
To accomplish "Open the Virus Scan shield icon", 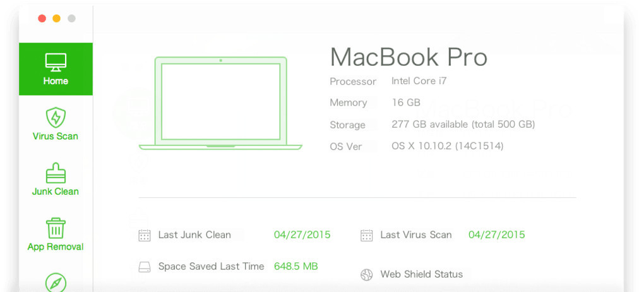I will click(x=56, y=118).
